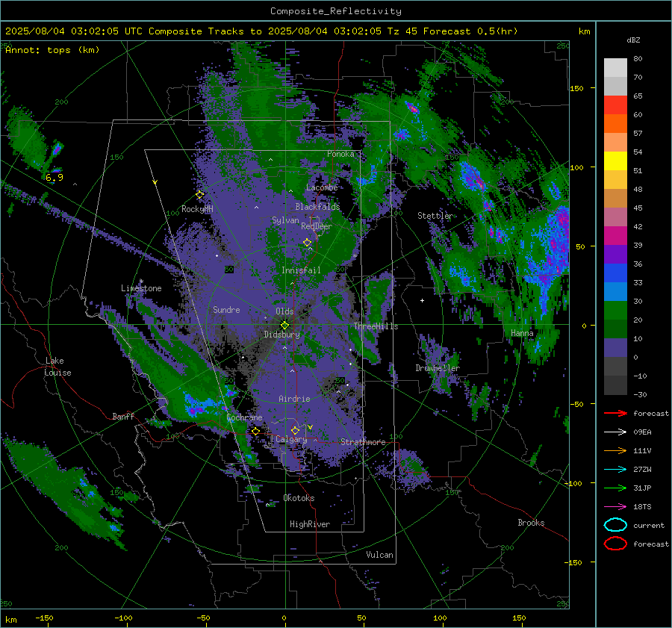Viewport: 672px width, 628px height.
Task: Click the red forecast arrow in the legend
Action: [615, 413]
